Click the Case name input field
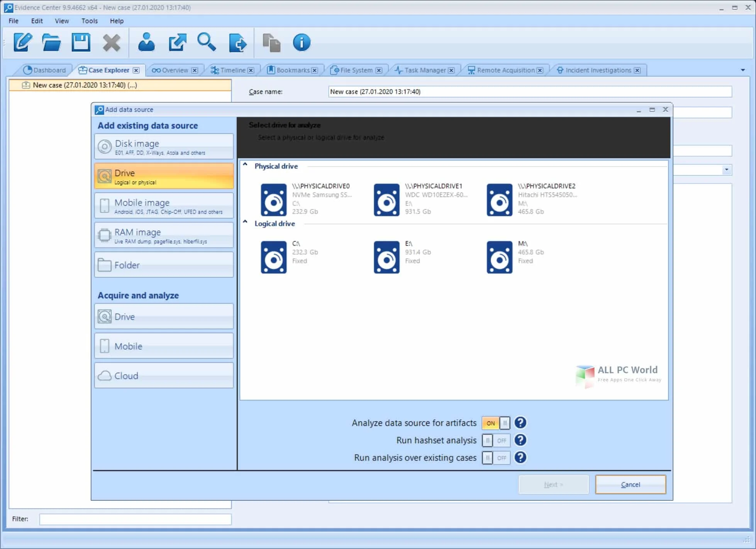Screen dimensions: 756x549 pos(530,92)
